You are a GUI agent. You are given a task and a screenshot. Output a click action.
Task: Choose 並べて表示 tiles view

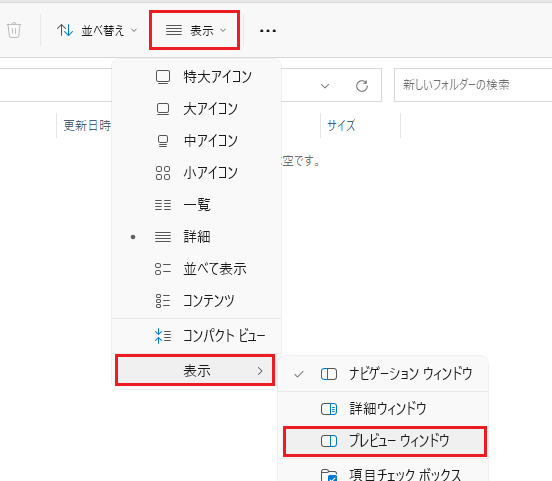[x=196, y=269]
